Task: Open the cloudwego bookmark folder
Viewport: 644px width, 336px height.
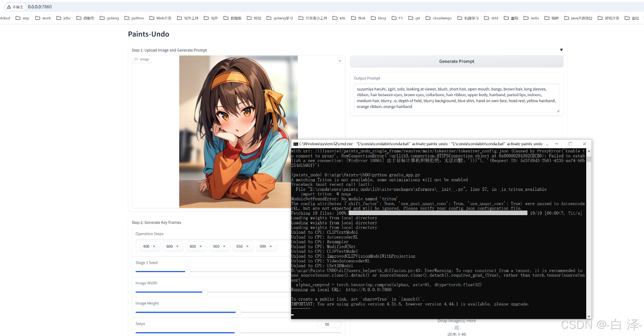Action: click(x=439, y=18)
